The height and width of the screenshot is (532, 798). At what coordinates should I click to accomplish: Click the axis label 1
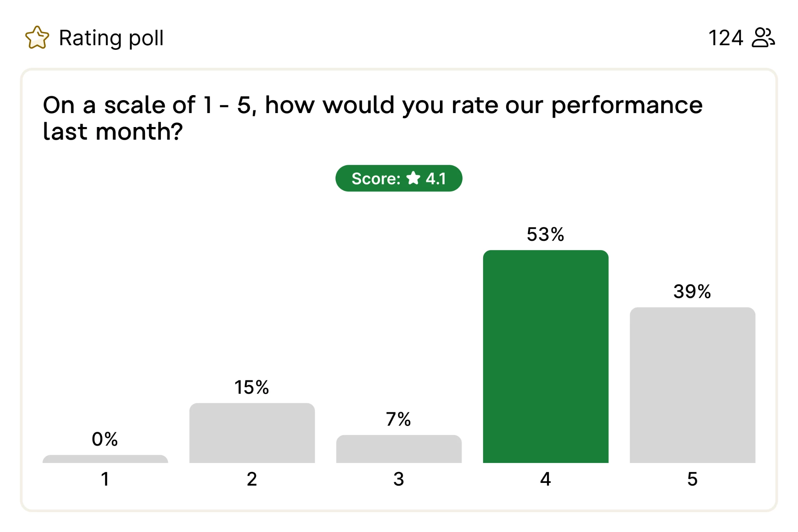pyautogui.click(x=105, y=479)
